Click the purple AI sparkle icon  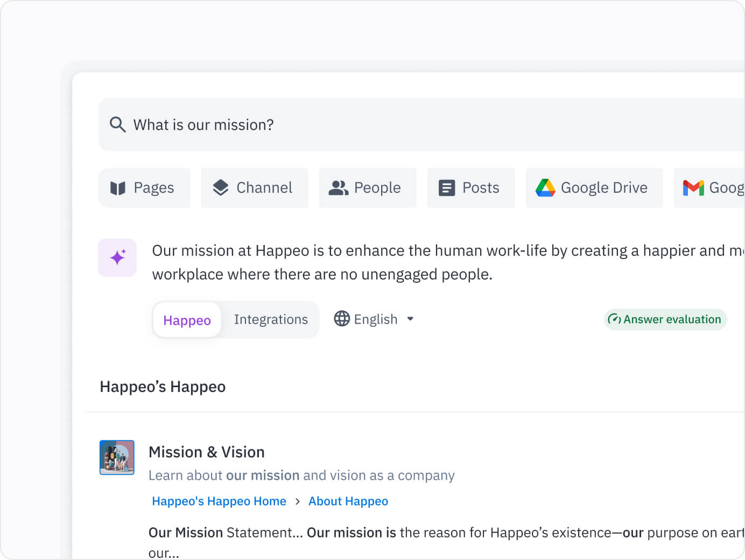pos(117,257)
